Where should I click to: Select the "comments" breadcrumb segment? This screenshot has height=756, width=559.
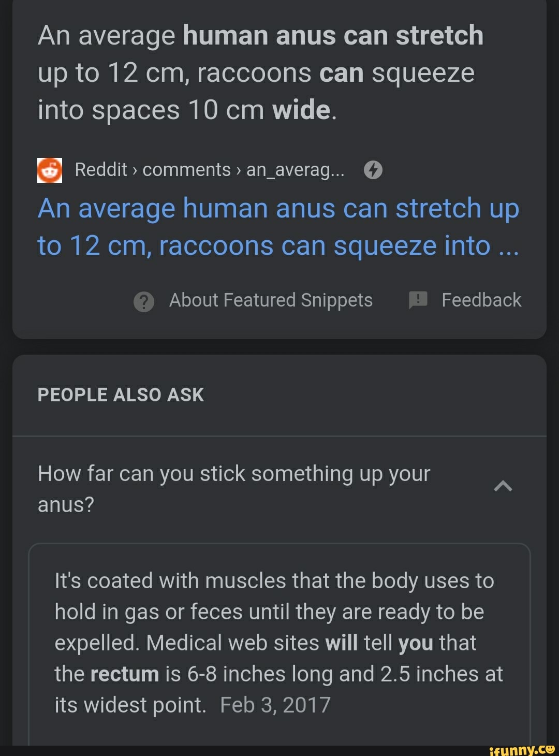click(x=186, y=170)
